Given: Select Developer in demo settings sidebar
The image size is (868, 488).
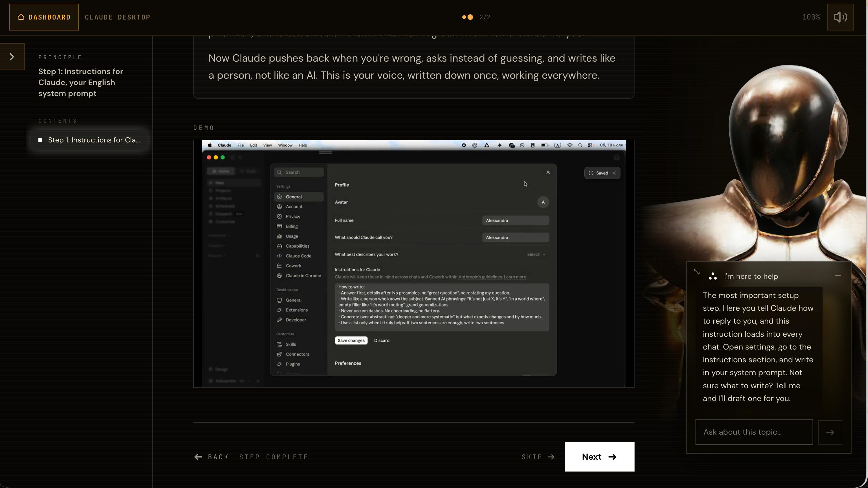Looking at the screenshot, I should tap(299, 320).
